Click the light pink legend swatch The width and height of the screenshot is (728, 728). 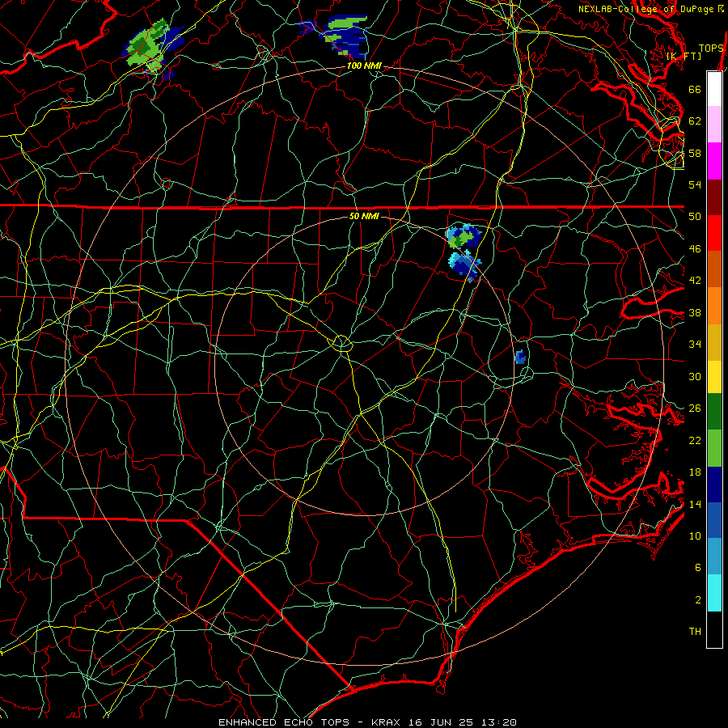[x=714, y=125]
